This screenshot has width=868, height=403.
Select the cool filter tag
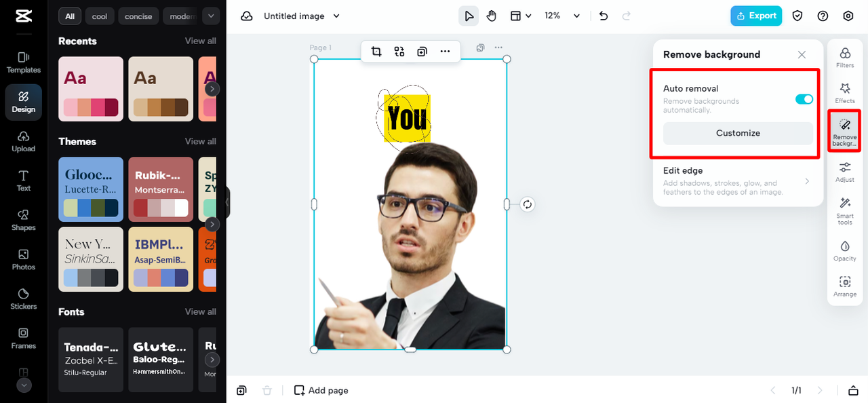[x=100, y=16]
